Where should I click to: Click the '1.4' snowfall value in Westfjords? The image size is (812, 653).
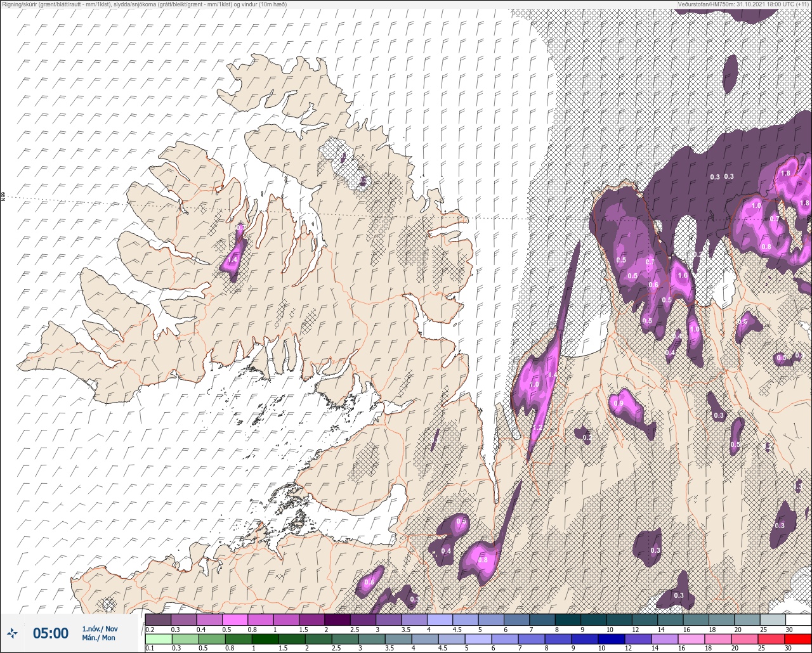point(232,259)
